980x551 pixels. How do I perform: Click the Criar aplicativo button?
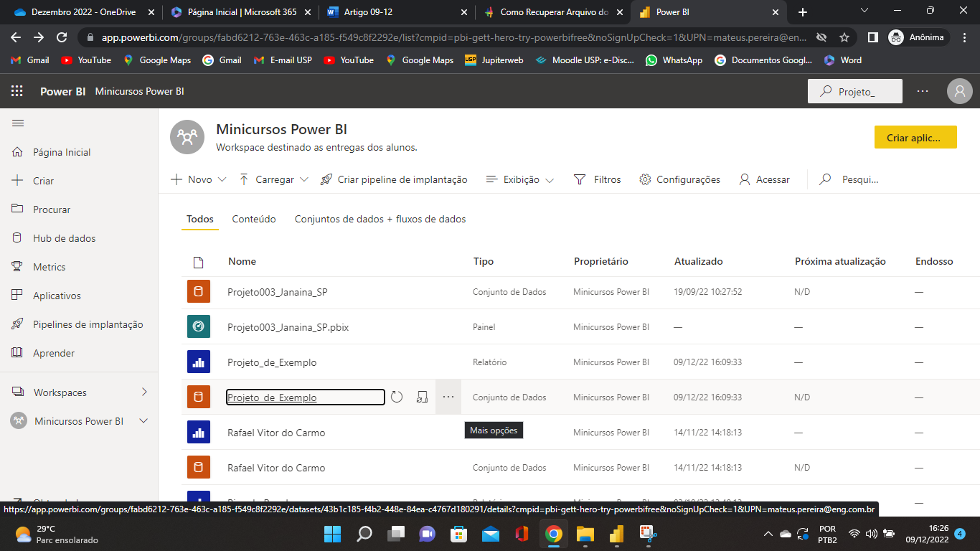pyautogui.click(x=915, y=137)
